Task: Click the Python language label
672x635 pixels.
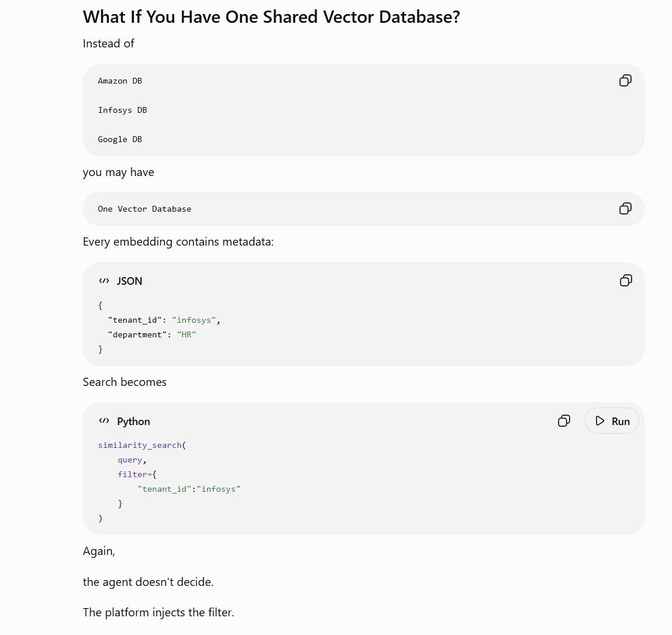Action: point(133,422)
